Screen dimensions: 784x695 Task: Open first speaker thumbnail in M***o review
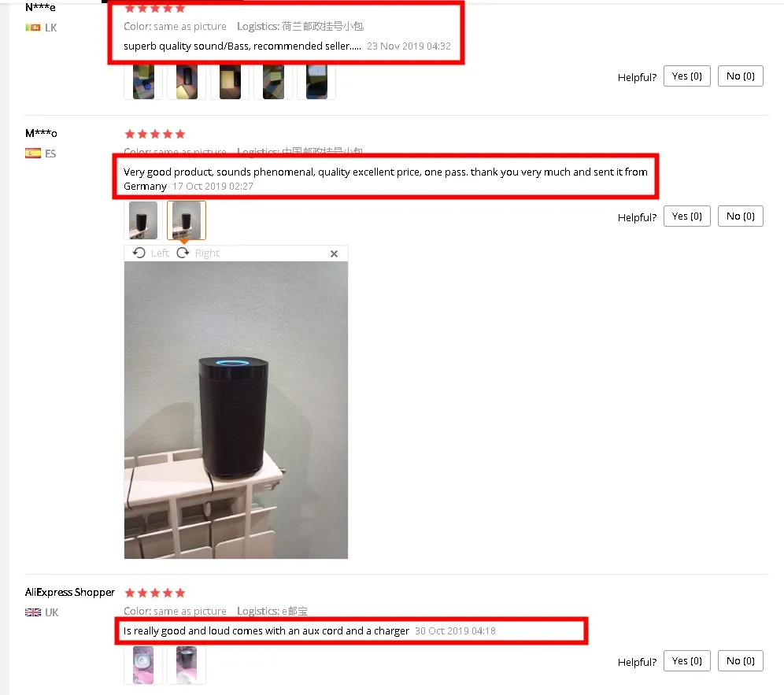point(143,220)
